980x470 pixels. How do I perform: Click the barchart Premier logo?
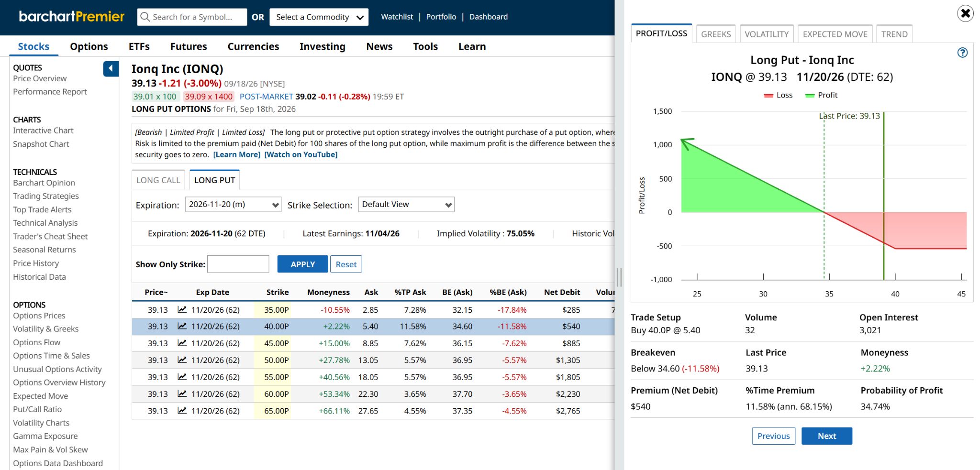click(x=72, y=17)
